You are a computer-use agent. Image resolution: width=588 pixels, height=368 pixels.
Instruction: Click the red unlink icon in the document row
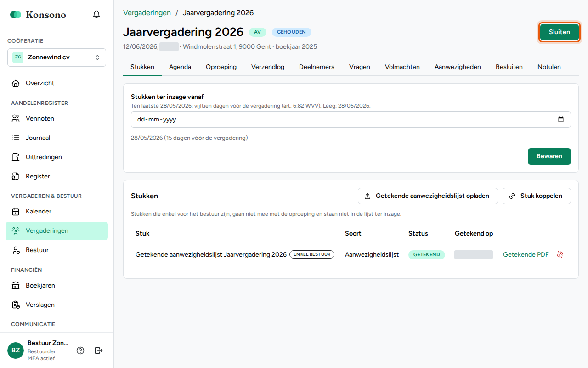[560, 254]
